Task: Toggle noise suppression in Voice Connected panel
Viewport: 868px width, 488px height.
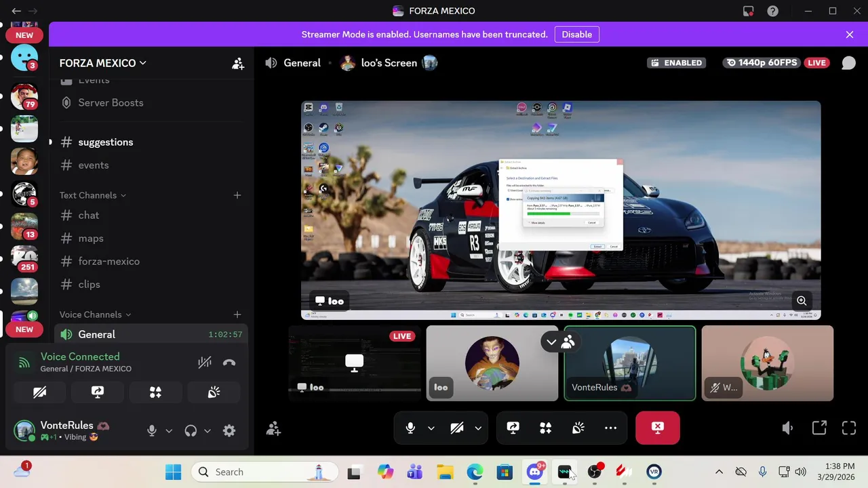Action: coord(205,363)
